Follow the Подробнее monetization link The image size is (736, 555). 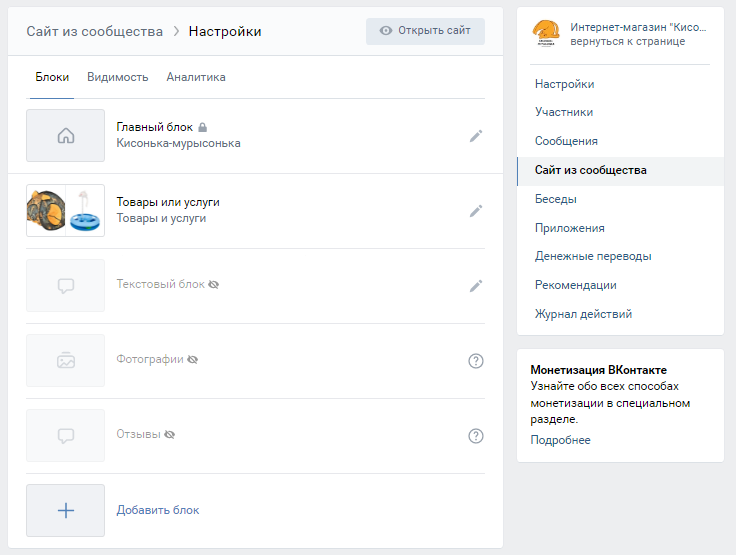pyautogui.click(x=560, y=440)
